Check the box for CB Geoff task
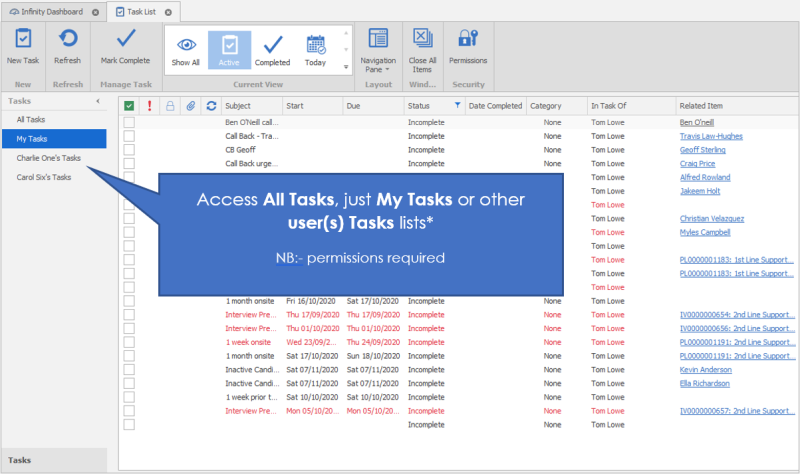 (129, 150)
